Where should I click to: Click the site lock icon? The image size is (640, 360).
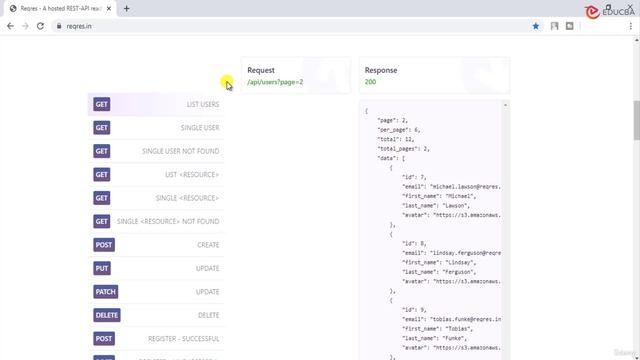point(59,26)
